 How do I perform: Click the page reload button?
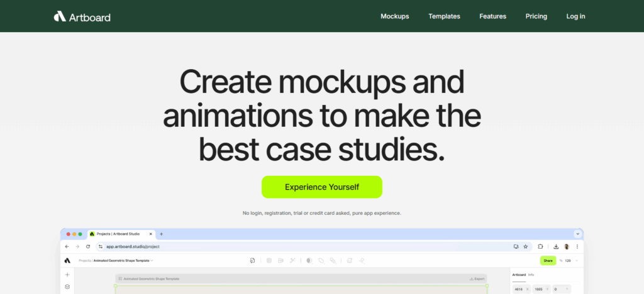[88, 247]
